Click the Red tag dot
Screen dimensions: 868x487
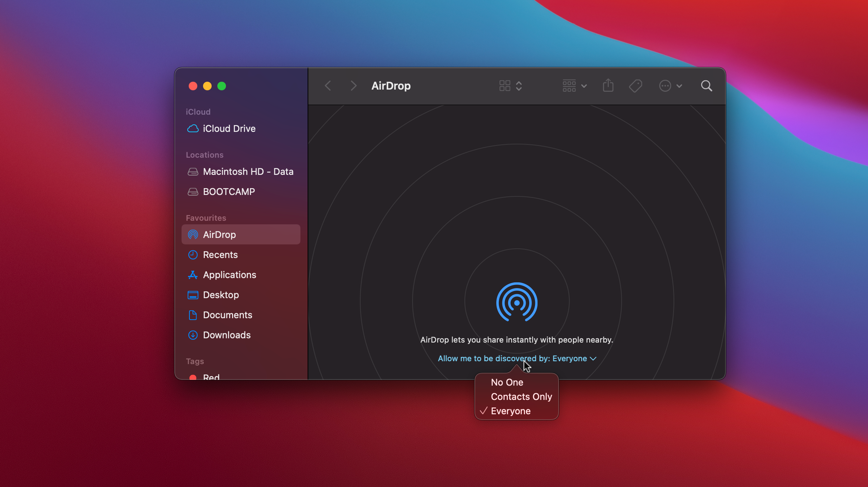tap(193, 377)
